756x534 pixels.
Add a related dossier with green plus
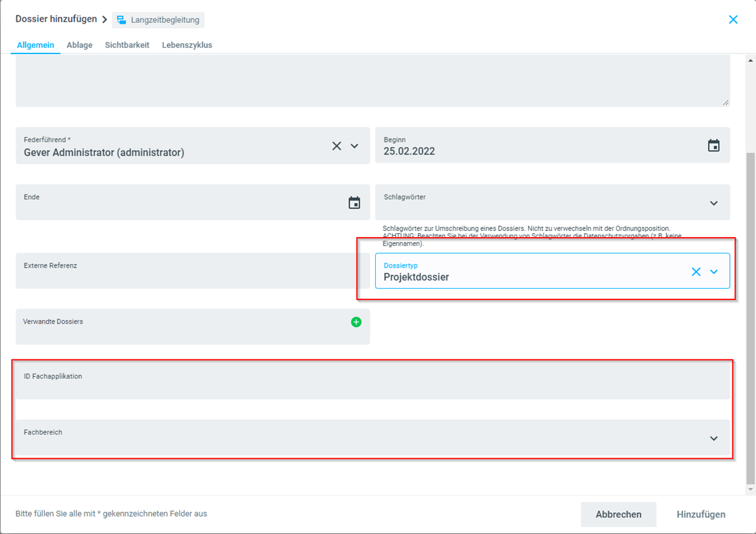(x=356, y=322)
